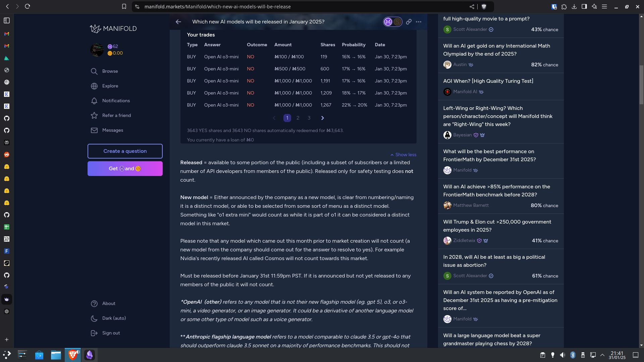Go back arrow in market header
The height and width of the screenshot is (362, 644).
coord(178,22)
